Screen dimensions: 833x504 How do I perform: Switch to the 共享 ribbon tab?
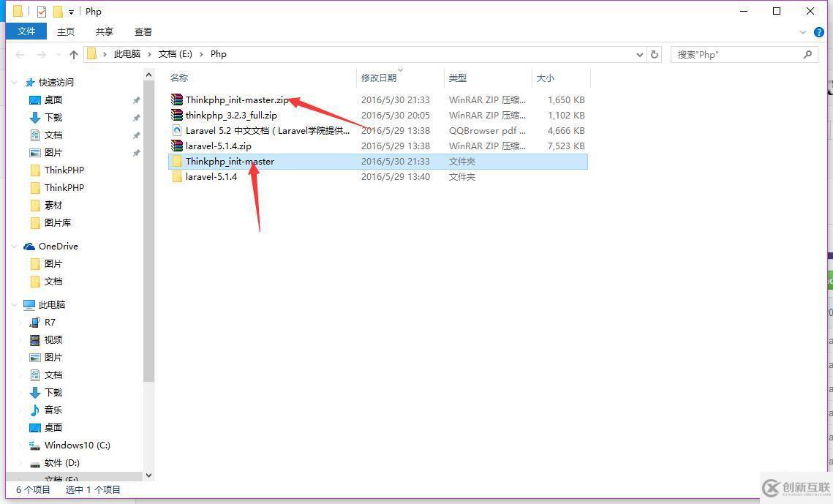104,32
